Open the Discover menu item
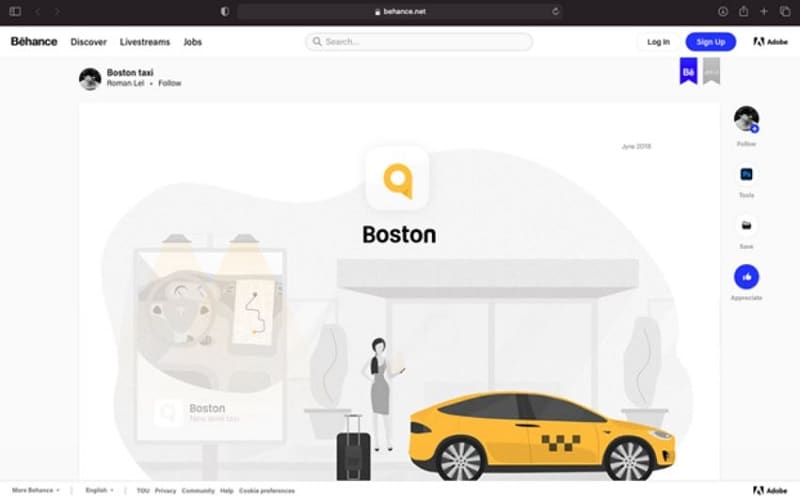The height and width of the screenshot is (498, 800). [x=88, y=42]
